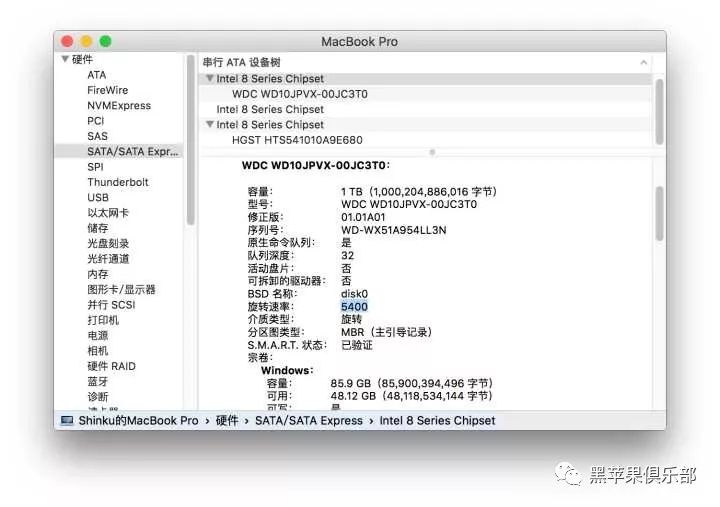Select NVMExpress in the sidebar
This screenshot has height=507, width=720.
(x=119, y=106)
